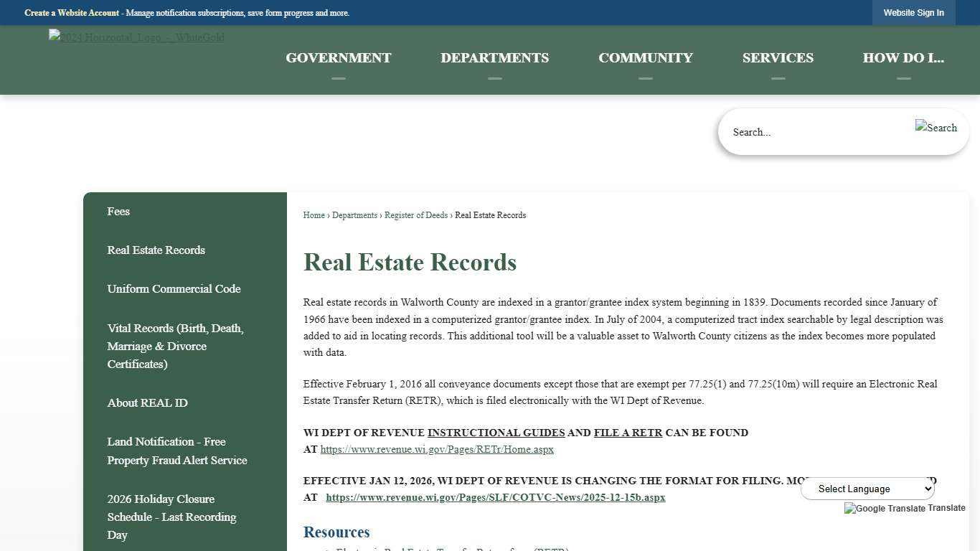Open the GOVERNMENT menu
This screenshot has width=980, height=551.
tap(338, 57)
